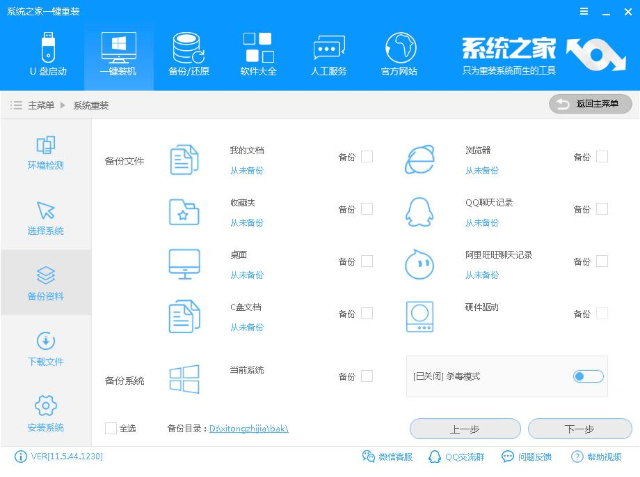640x477 pixels.
Task: Open the 软件大全 software collection
Action: click(x=258, y=54)
